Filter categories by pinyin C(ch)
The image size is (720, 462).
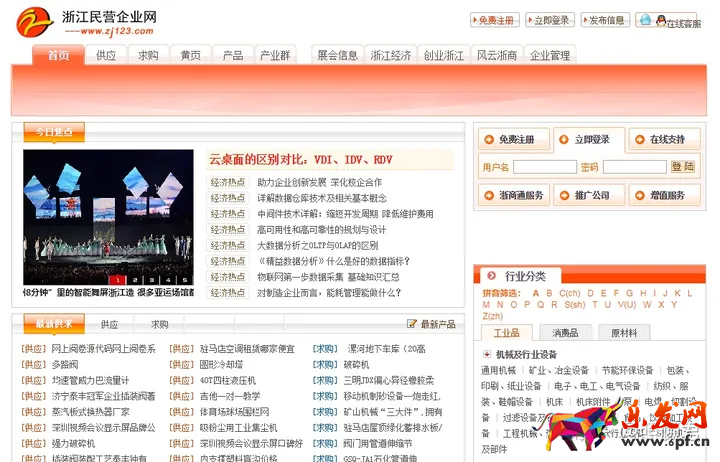click(x=569, y=293)
